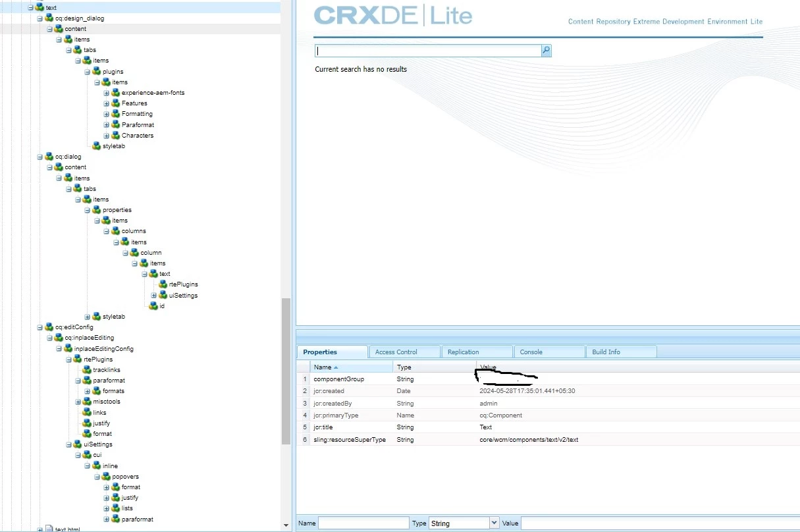This screenshot has width=800, height=532.
Task: Click the tree scrollbar down arrow
Action: tap(286, 525)
